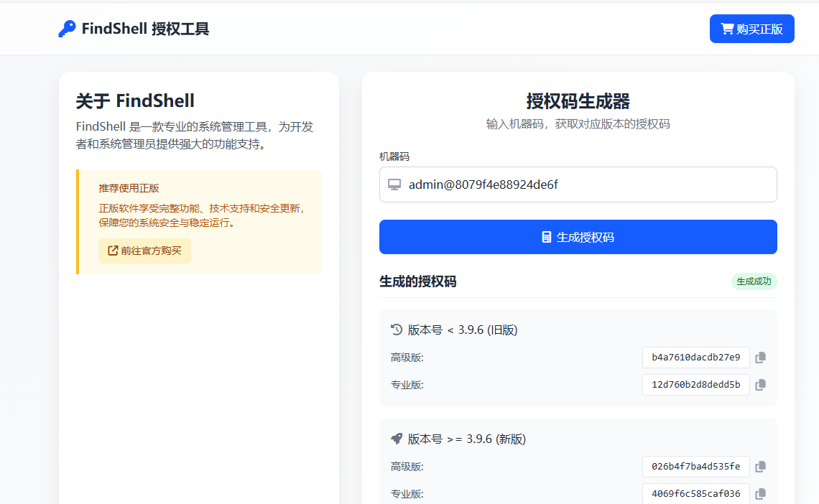
Task: Click the shopping cart icon in 购买正版
Action: (727, 29)
